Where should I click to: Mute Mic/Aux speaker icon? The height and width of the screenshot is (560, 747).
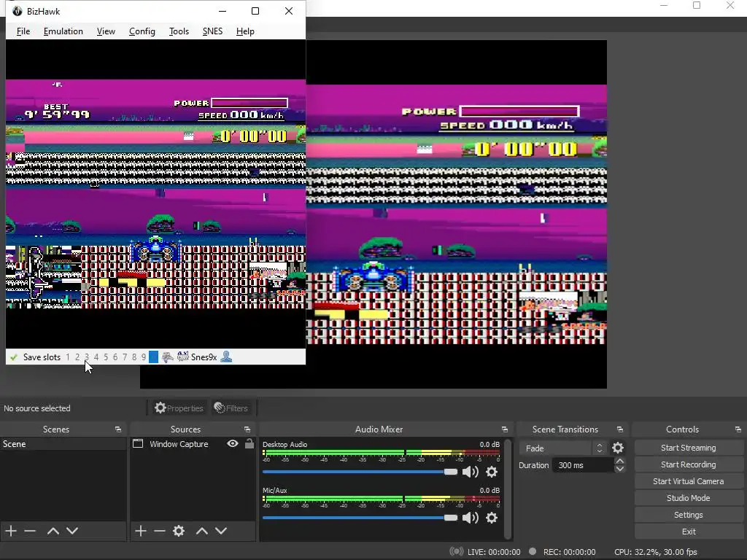pyautogui.click(x=471, y=518)
